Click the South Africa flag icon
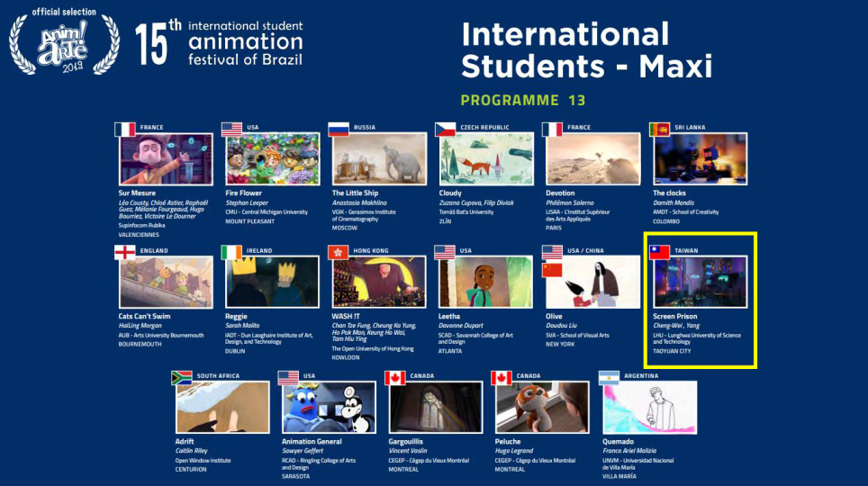This screenshot has width=868, height=486. click(182, 377)
